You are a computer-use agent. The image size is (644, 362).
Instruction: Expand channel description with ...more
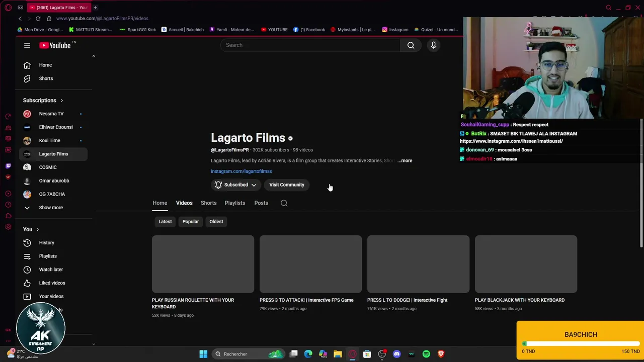(x=405, y=161)
